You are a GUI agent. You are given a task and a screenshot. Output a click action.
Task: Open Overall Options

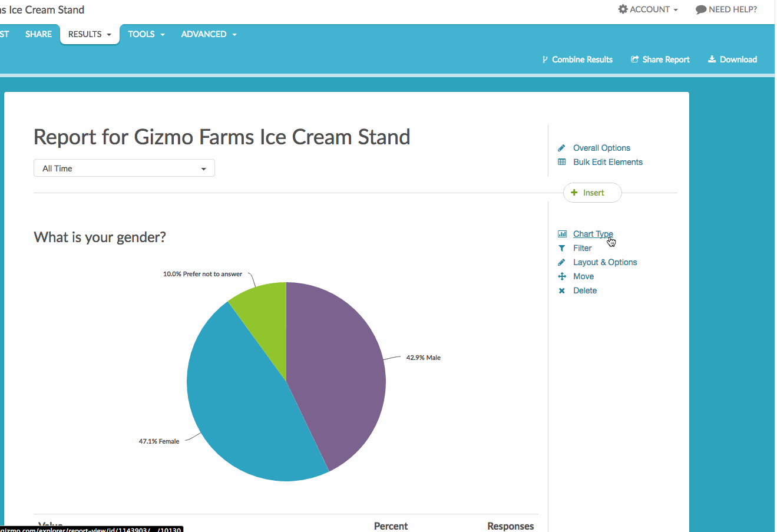pyautogui.click(x=601, y=148)
